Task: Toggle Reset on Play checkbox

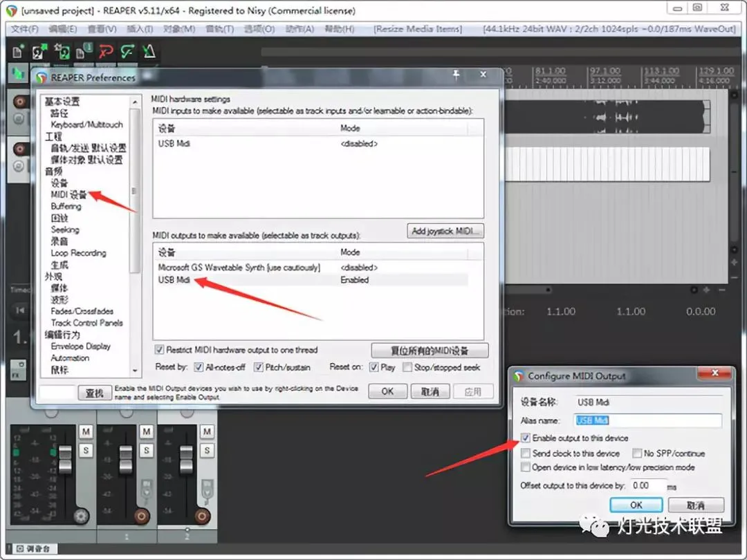Action: click(374, 367)
